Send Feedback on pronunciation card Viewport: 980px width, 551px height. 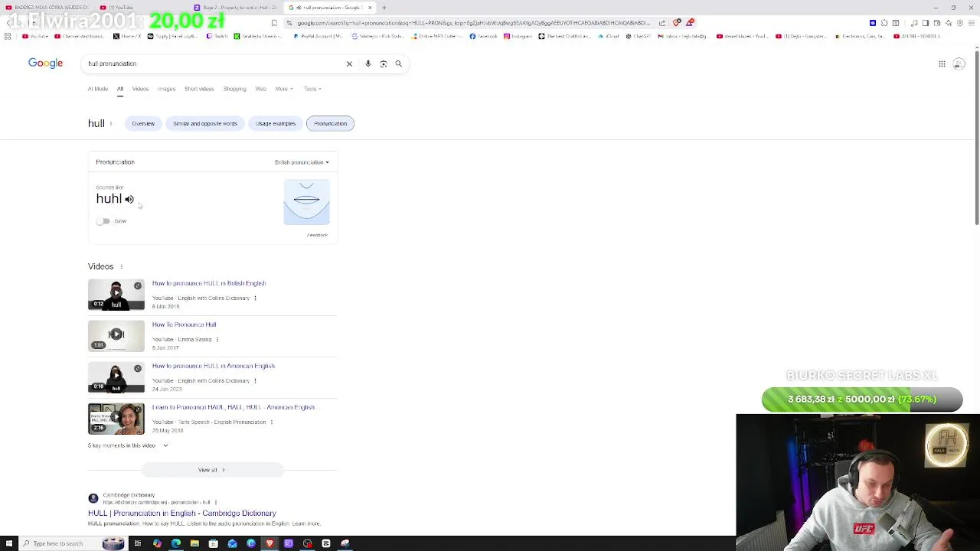click(317, 235)
